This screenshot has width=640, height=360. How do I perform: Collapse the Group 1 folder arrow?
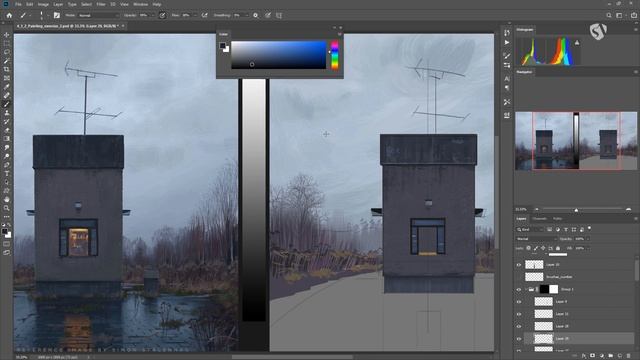(526, 289)
